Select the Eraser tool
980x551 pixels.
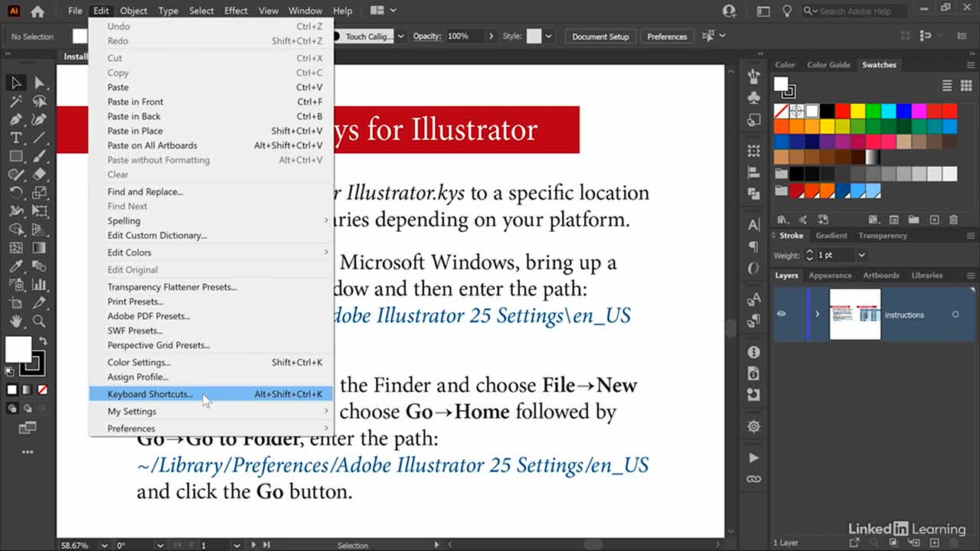pyautogui.click(x=39, y=174)
